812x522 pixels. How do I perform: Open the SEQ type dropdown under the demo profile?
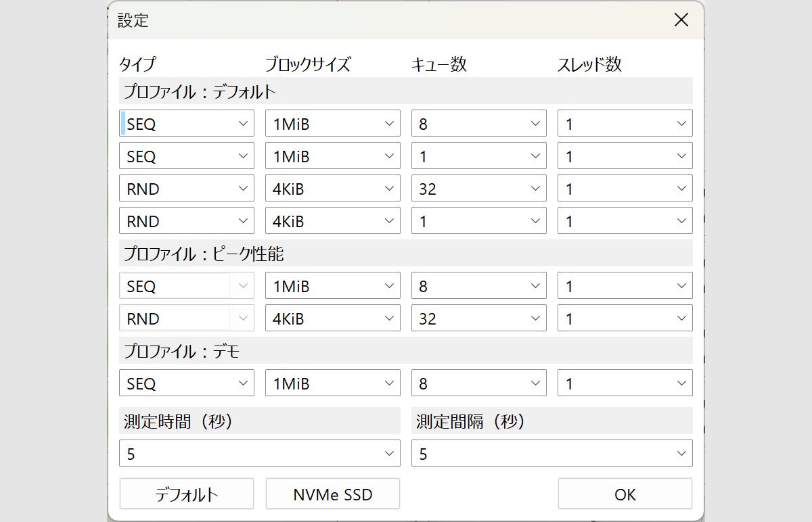[186, 383]
